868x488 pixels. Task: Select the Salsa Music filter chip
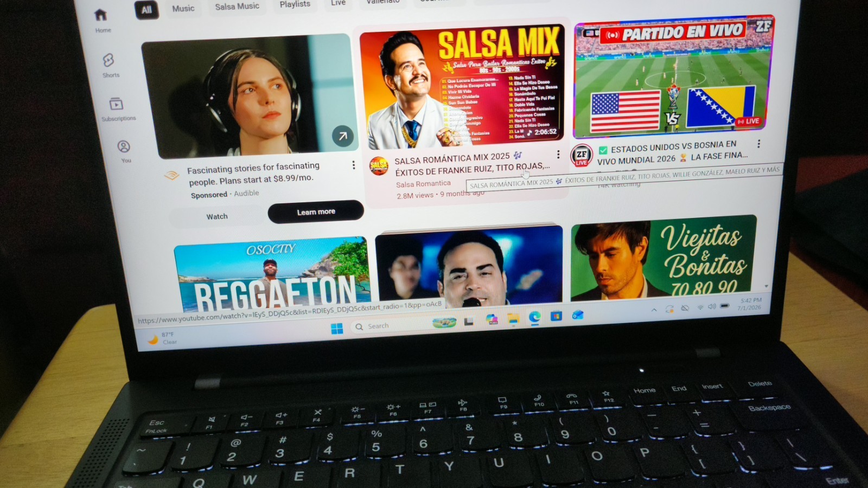pos(237,7)
